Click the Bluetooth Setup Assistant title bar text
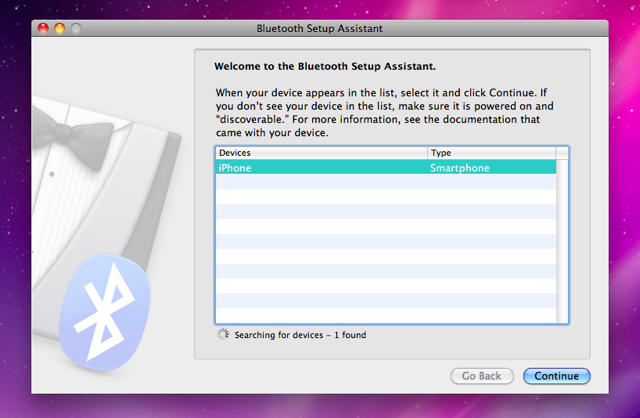640x418 pixels. (319, 29)
